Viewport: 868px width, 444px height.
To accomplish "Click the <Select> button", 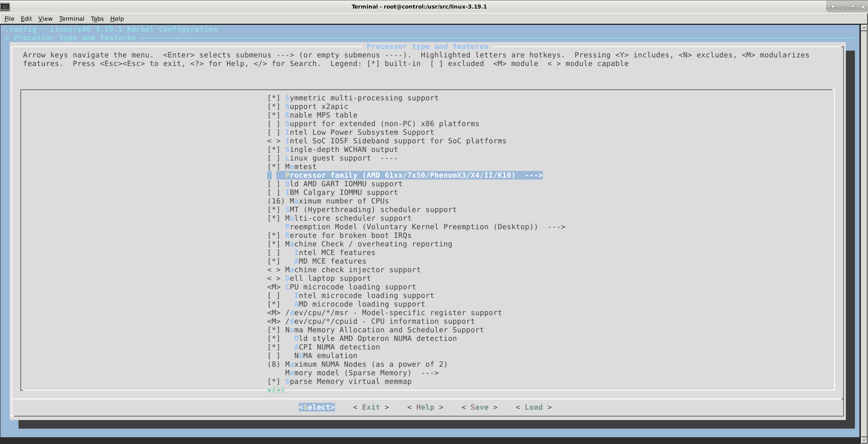I will click(x=316, y=407).
